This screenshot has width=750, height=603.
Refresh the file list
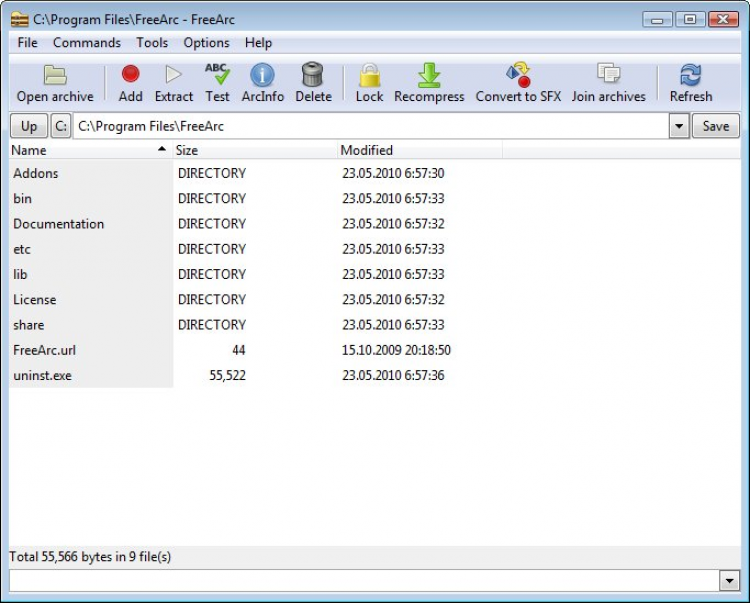coord(691,77)
